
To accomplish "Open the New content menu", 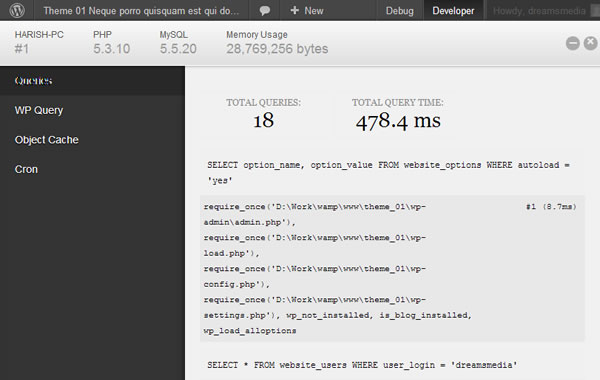I will pyautogui.click(x=307, y=11).
